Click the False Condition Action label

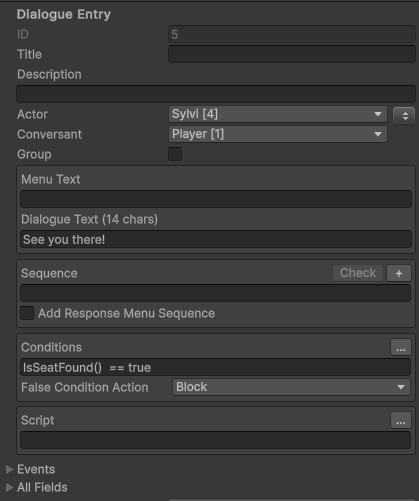point(85,387)
